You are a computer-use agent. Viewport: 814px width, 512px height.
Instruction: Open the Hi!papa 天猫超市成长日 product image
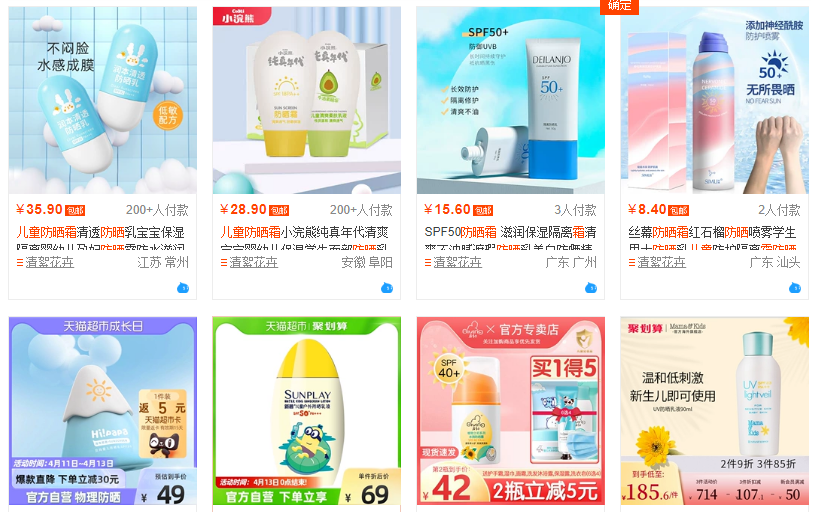(103, 410)
